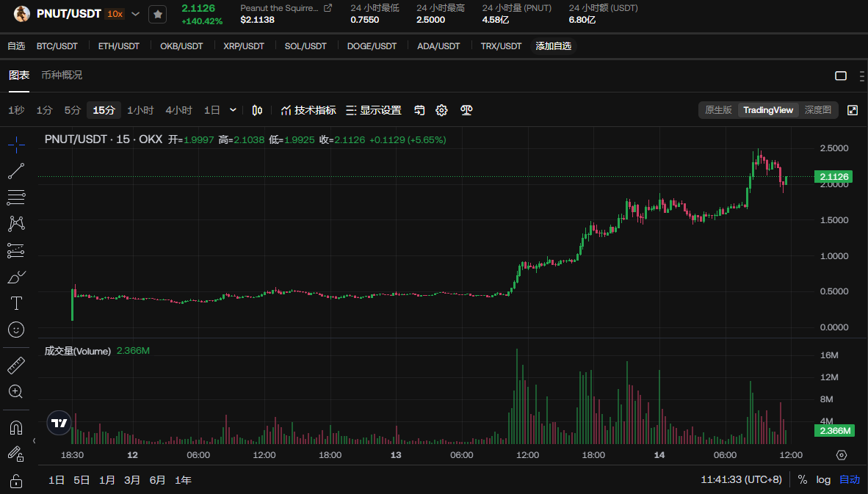Select the 1小时 interval
This screenshot has width=868, height=494.
click(x=140, y=110)
